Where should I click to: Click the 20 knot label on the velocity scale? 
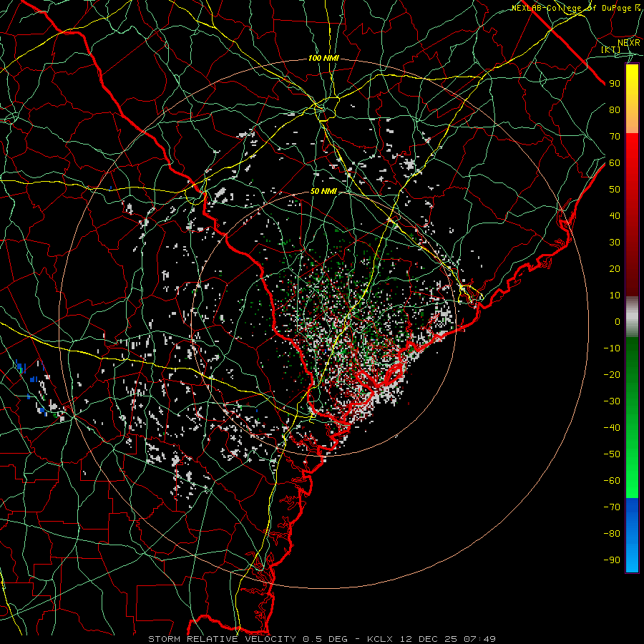[x=615, y=269]
